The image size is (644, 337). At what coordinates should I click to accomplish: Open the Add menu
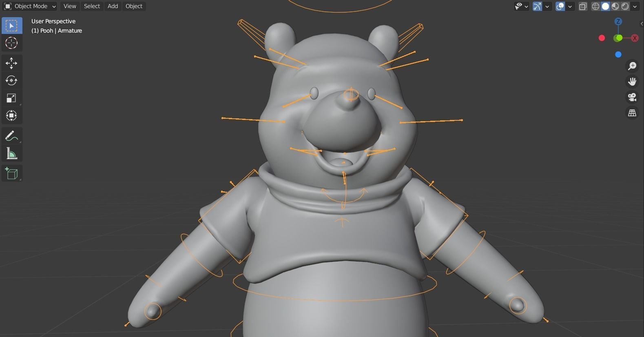coord(113,6)
